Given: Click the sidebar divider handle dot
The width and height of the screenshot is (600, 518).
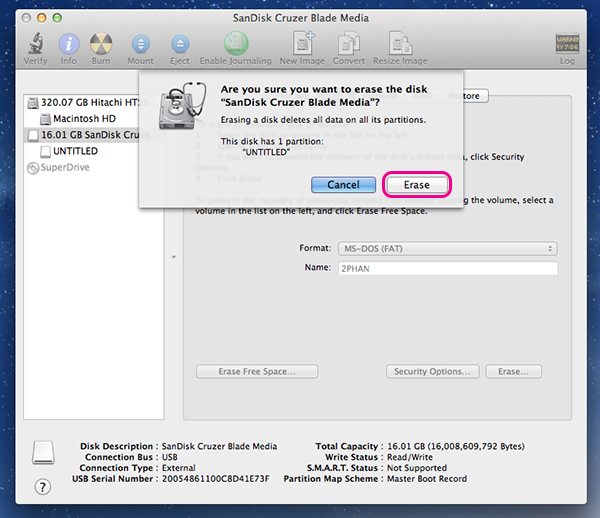Looking at the screenshot, I should [174, 257].
